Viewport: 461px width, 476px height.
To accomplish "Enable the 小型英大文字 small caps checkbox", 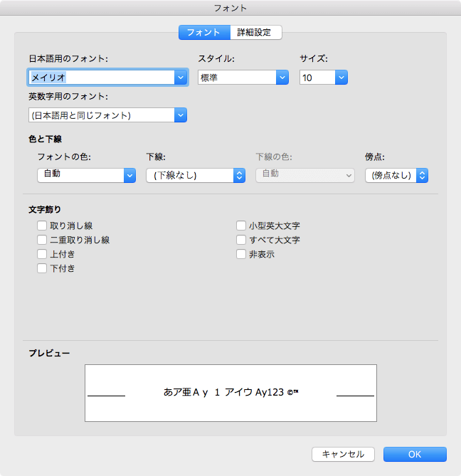I will tap(241, 226).
